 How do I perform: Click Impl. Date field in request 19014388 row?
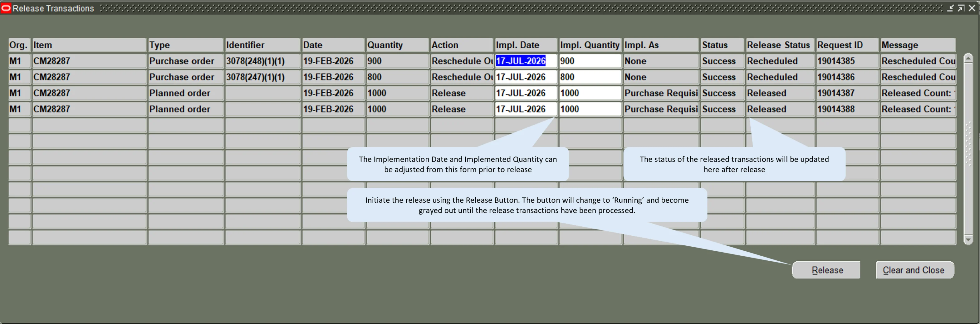pyautogui.click(x=526, y=109)
